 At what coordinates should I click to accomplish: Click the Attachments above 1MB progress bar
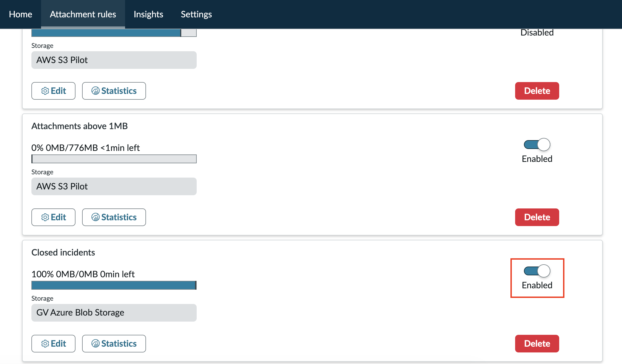coord(114,159)
